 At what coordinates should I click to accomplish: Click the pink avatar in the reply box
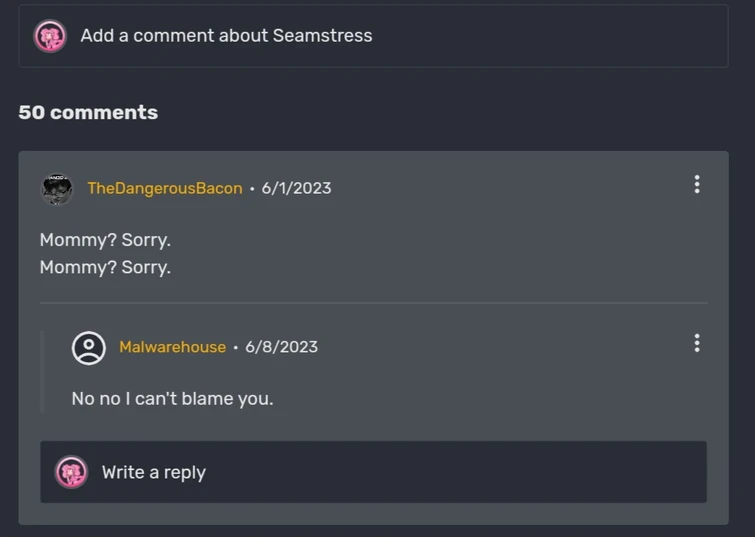[71, 472]
